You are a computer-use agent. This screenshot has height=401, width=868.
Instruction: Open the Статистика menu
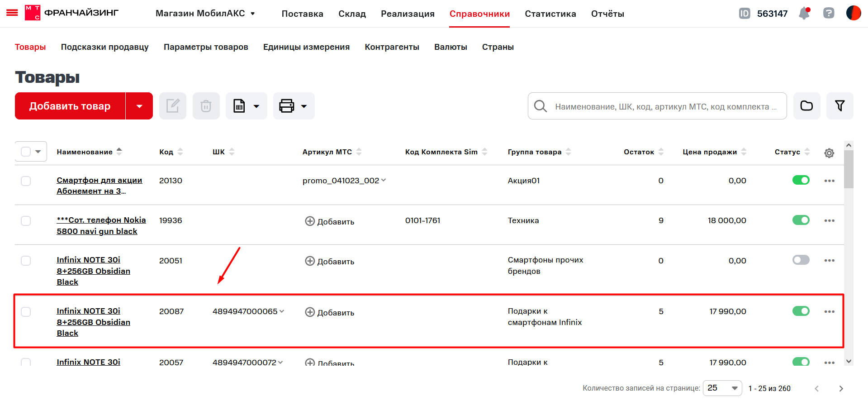pos(550,14)
